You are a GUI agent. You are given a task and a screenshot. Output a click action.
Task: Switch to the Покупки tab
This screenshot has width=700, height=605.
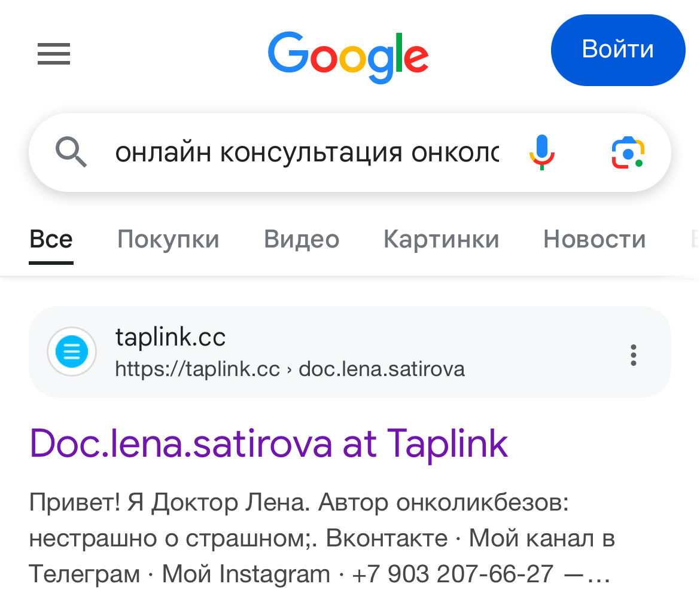pyautogui.click(x=168, y=239)
